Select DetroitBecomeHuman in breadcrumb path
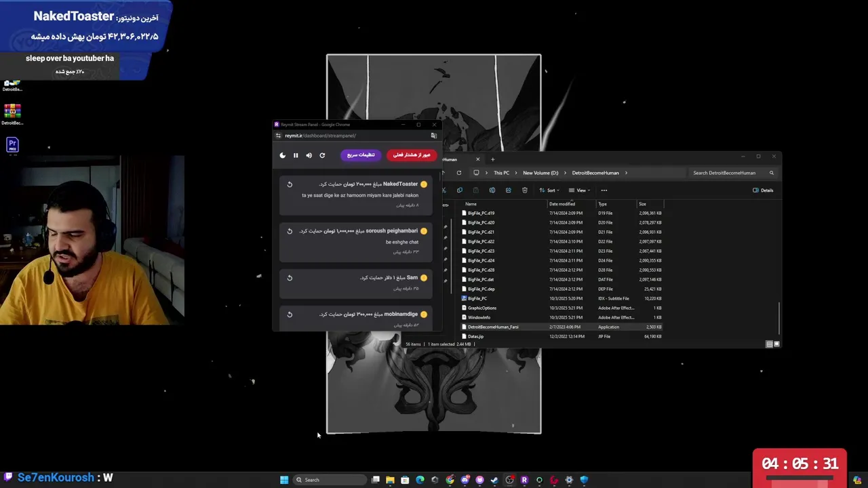 [595, 173]
